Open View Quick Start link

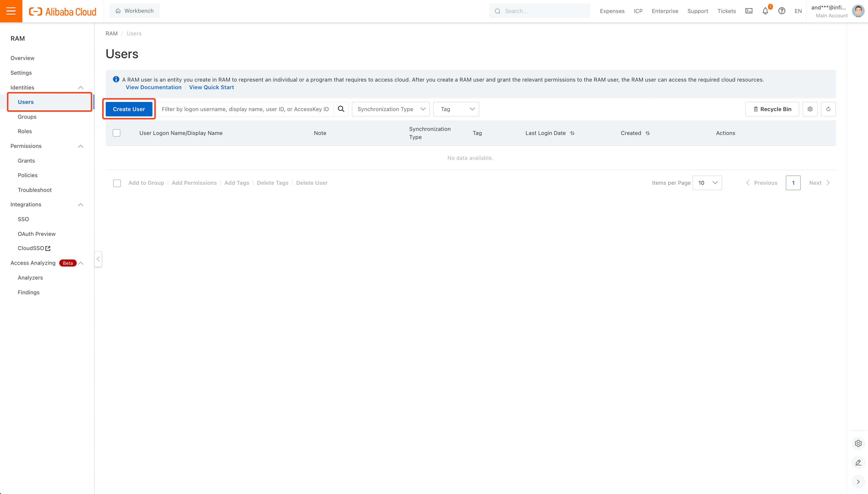pos(211,87)
